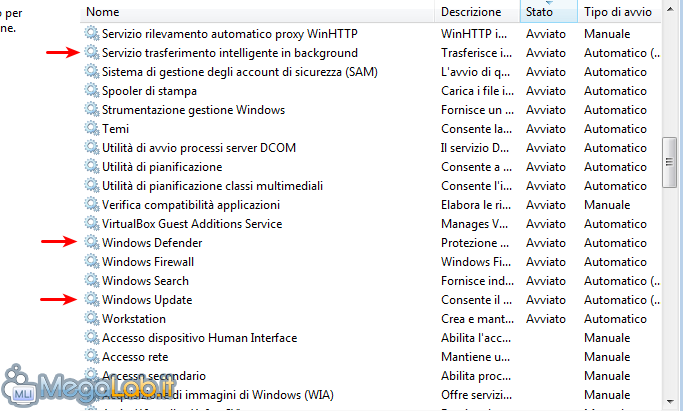
Task: Click VirtualBox Guest Additions Service icon
Action: point(92,224)
